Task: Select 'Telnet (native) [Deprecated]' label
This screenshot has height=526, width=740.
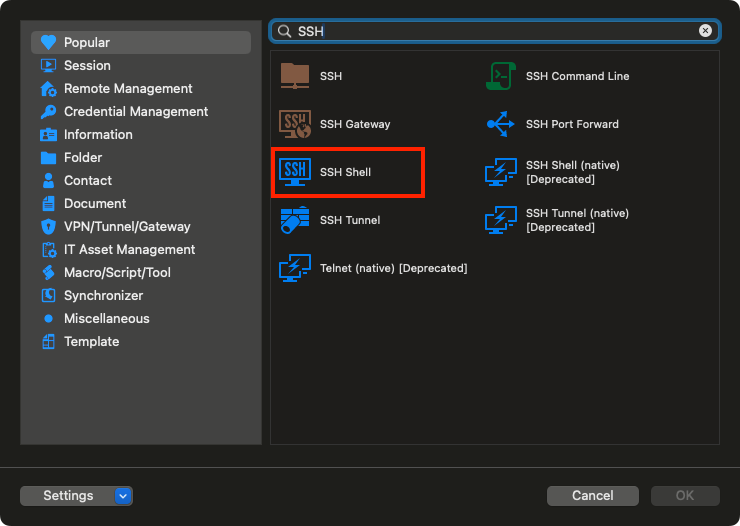Action: 394,268
